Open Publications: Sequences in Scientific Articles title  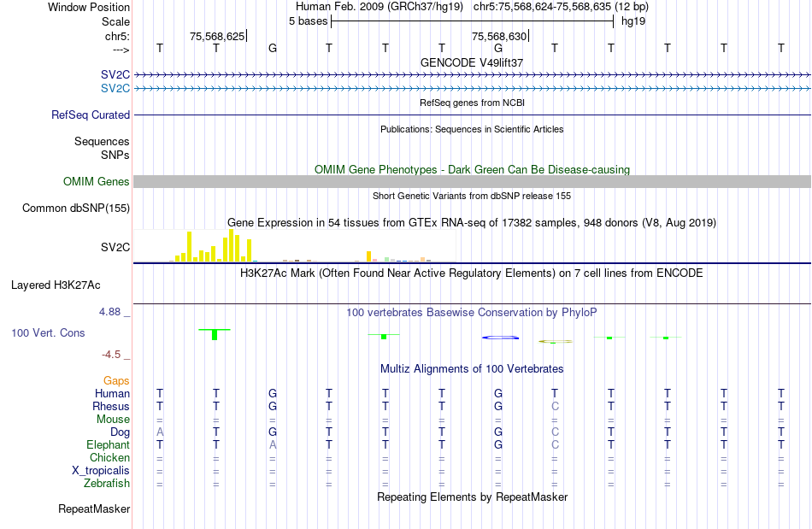(472, 129)
